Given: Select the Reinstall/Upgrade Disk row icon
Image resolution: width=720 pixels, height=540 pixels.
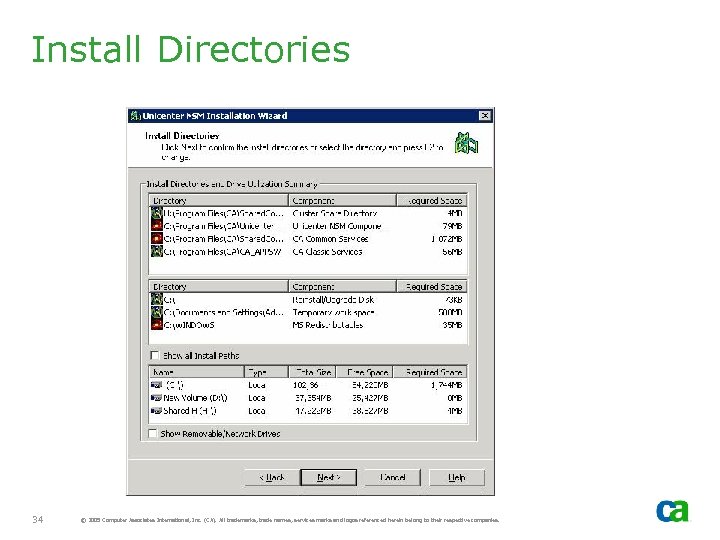Looking at the screenshot, I should click(157, 299).
